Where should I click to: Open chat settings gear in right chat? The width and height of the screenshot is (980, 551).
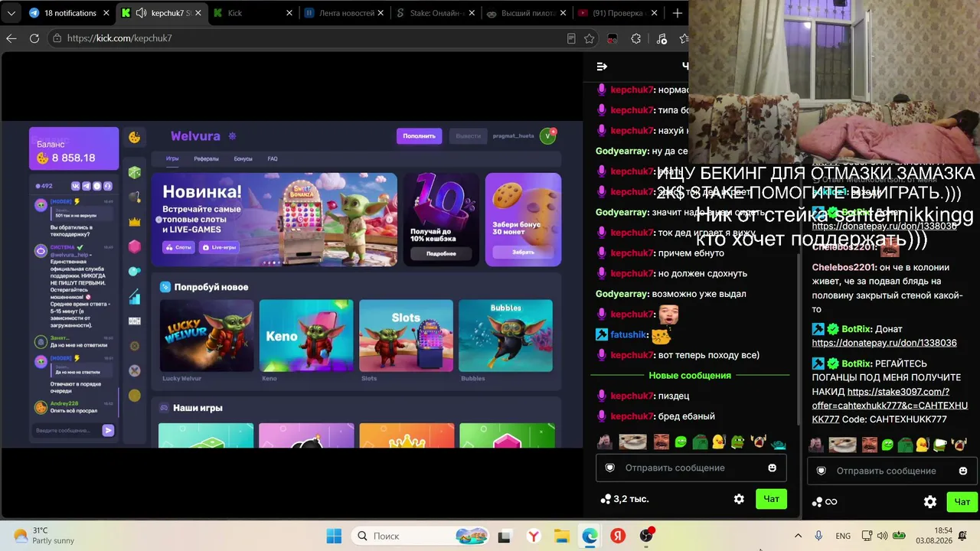(x=930, y=502)
